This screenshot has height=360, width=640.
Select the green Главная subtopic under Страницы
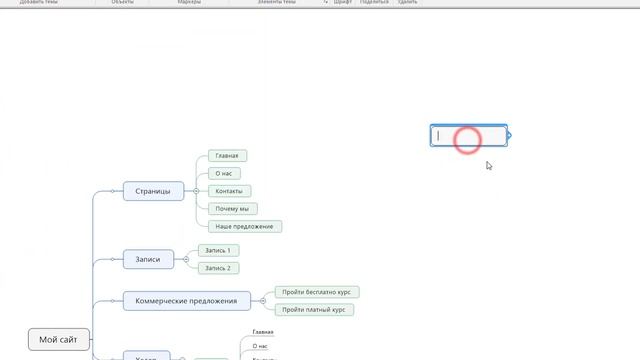click(227, 156)
